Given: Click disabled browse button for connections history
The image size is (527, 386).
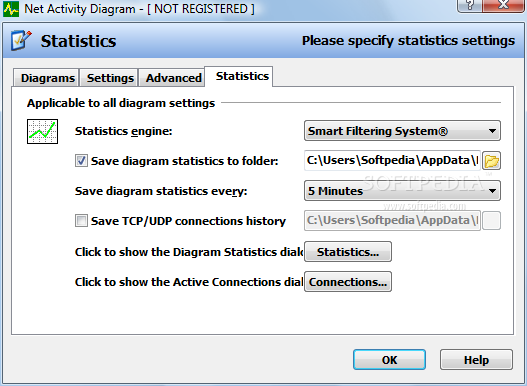Looking at the screenshot, I should coord(491,221).
